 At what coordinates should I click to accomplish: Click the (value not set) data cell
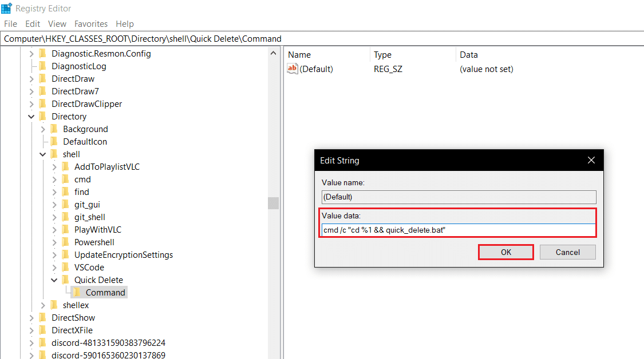(x=486, y=69)
